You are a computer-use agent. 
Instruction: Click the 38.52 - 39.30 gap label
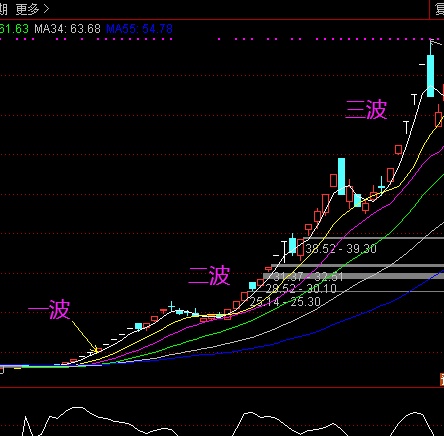click(341, 249)
